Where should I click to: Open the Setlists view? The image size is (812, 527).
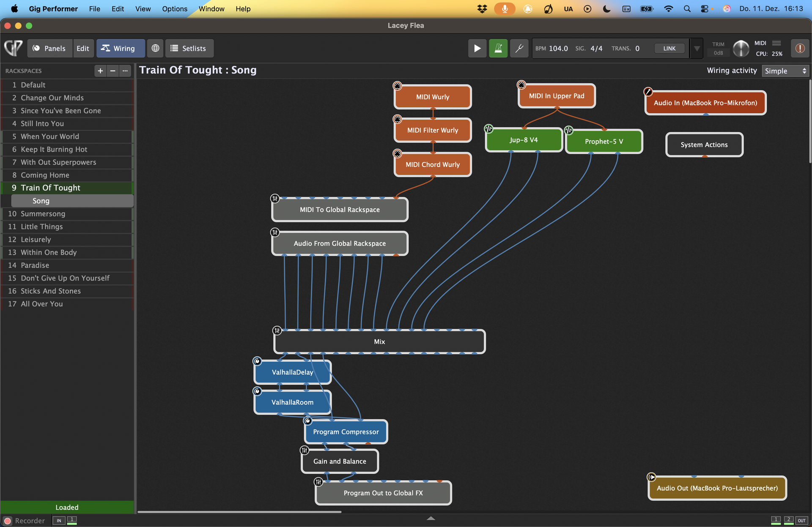pos(189,48)
